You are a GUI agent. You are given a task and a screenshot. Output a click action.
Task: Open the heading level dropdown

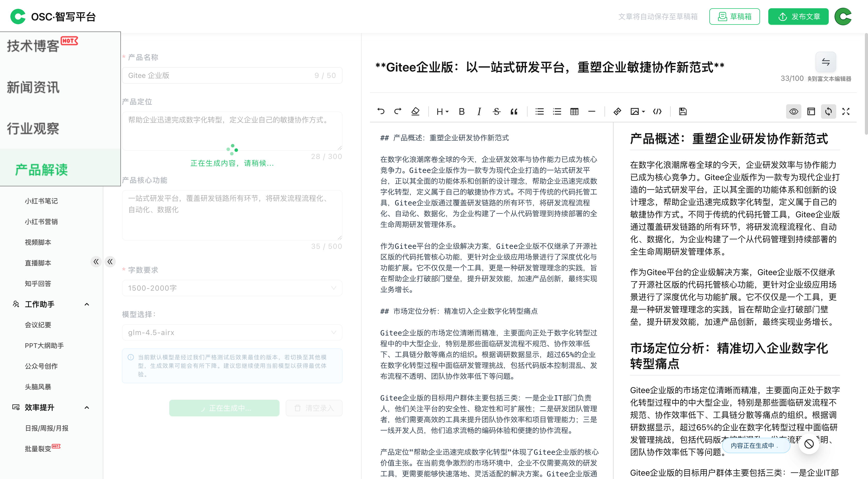[x=442, y=111]
